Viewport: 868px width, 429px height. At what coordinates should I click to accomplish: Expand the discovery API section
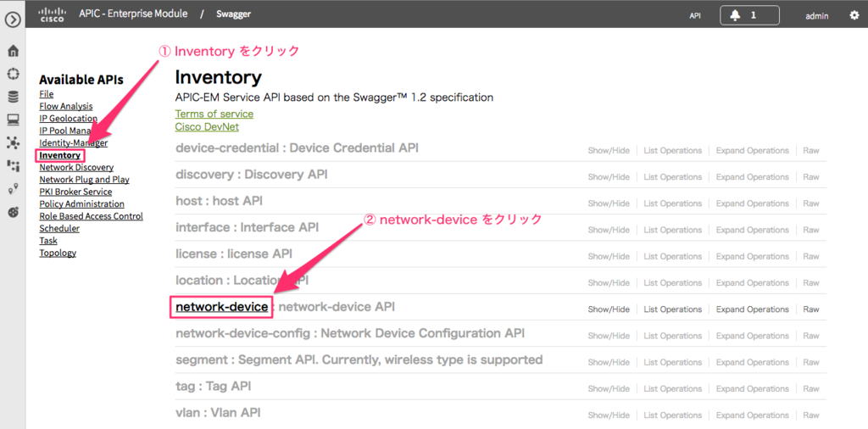coord(204,175)
